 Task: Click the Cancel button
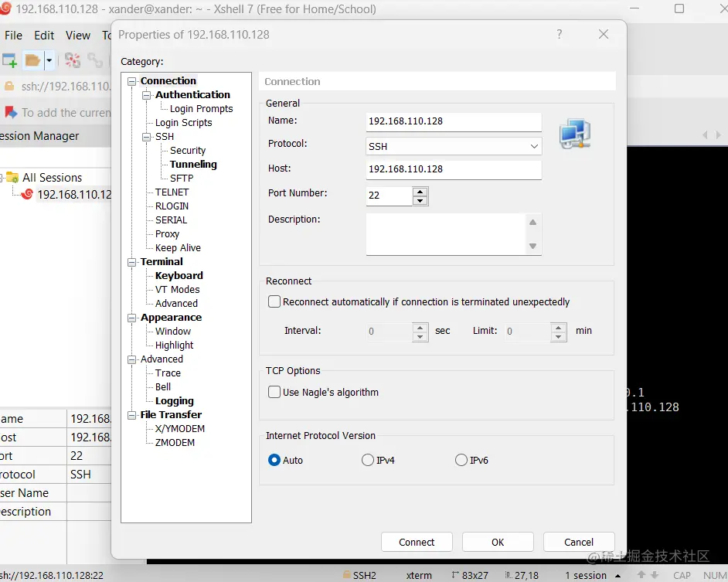[x=579, y=542]
